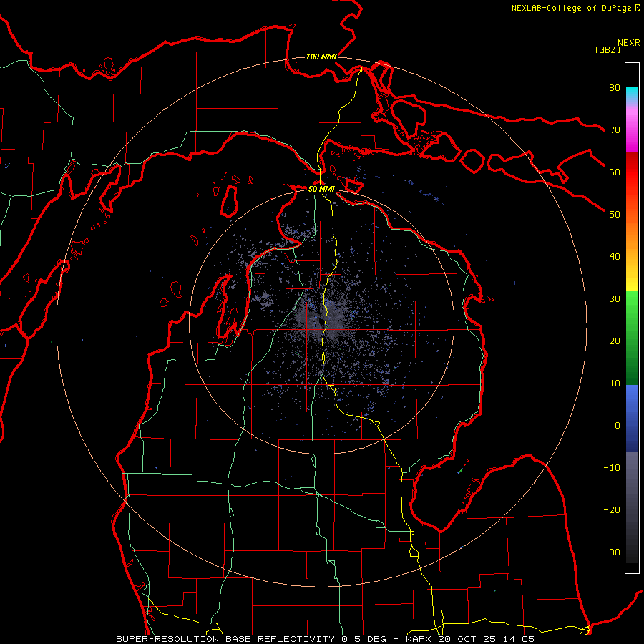The width and height of the screenshot is (644, 644).
Task: Click the -10 dBZ scale value
Action: [612, 468]
